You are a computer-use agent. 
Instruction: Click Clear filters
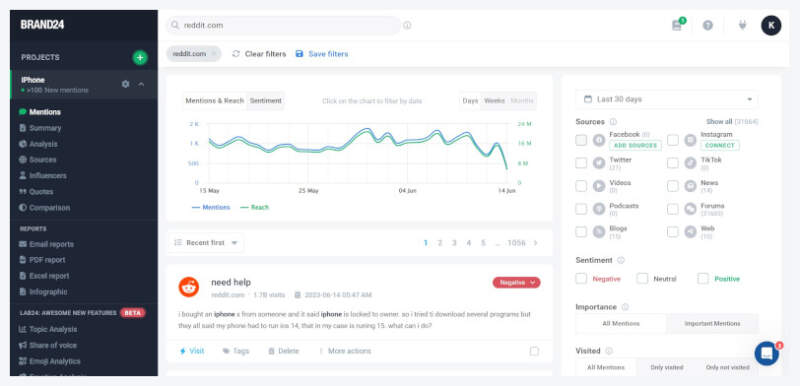coord(259,54)
